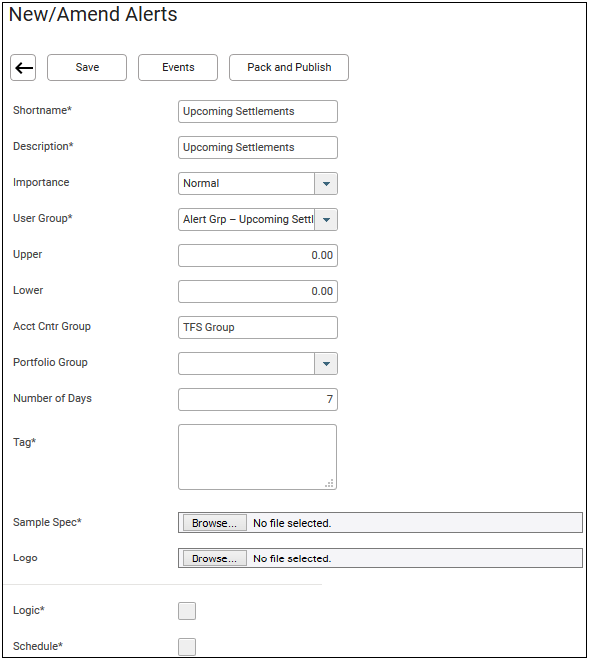Image resolution: width=590 pixels, height=662 pixels.
Task: Open the User Group dropdown arrow
Action: 326,220
